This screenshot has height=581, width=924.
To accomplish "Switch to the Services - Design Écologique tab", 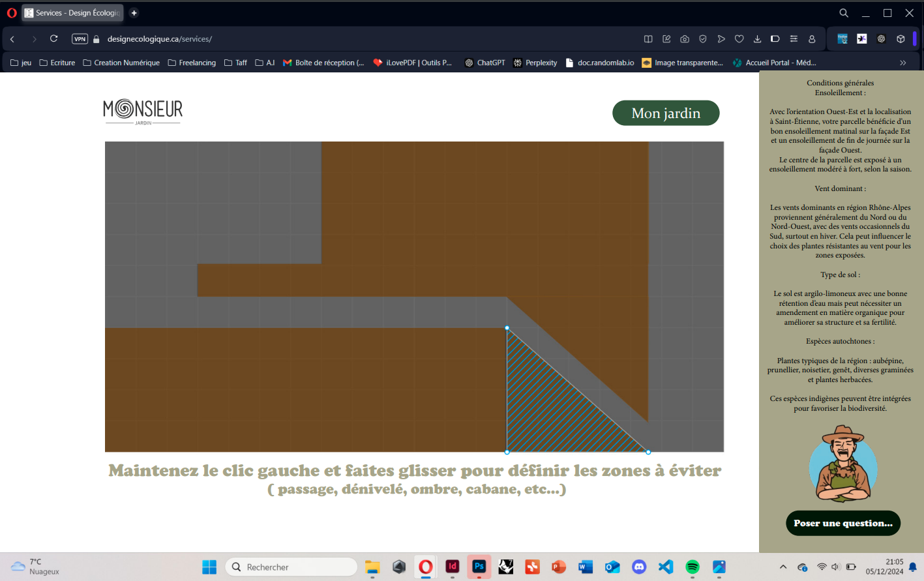I will (x=73, y=13).
